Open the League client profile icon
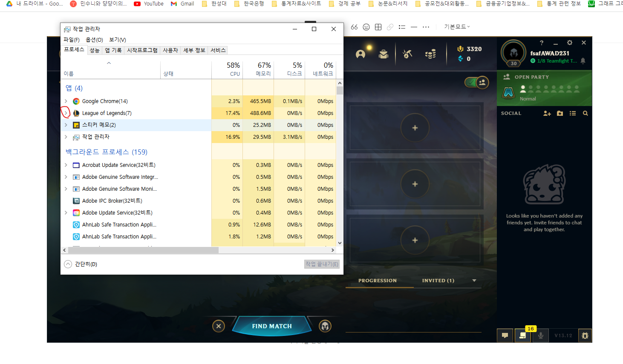 click(x=361, y=54)
